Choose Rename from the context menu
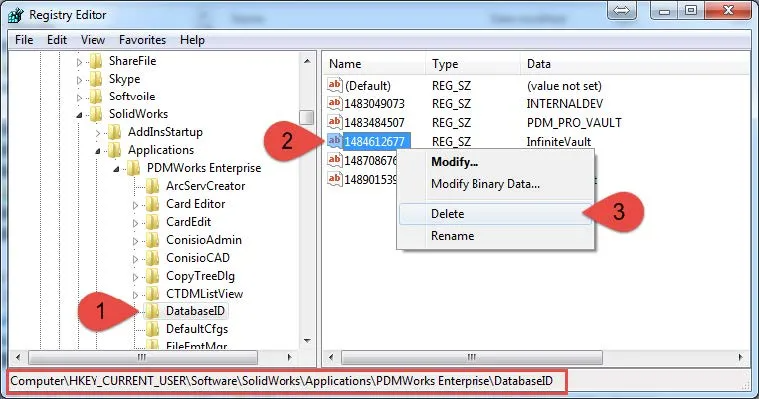Image resolution: width=759 pixels, height=399 pixels. click(495, 236)
